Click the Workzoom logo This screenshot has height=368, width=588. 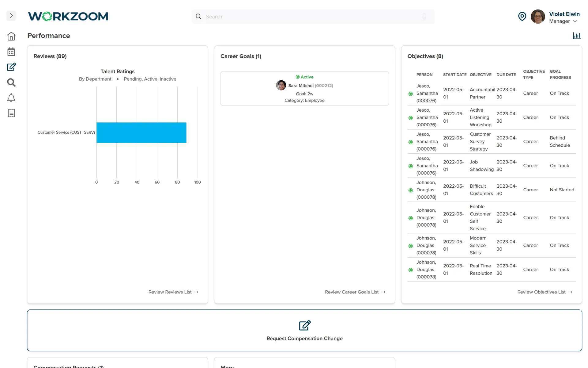coord(68,16)
